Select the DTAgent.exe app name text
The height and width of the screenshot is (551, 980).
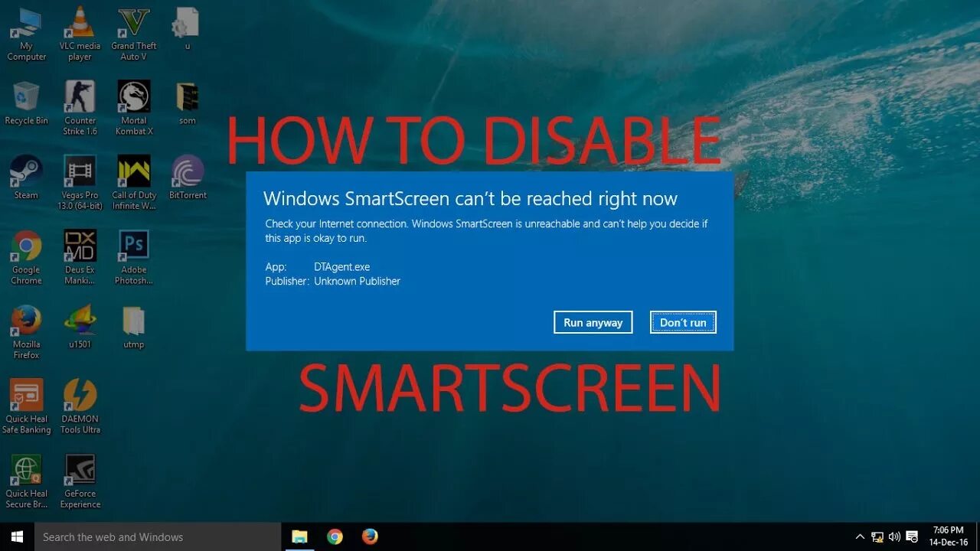(x=341, y=267)
